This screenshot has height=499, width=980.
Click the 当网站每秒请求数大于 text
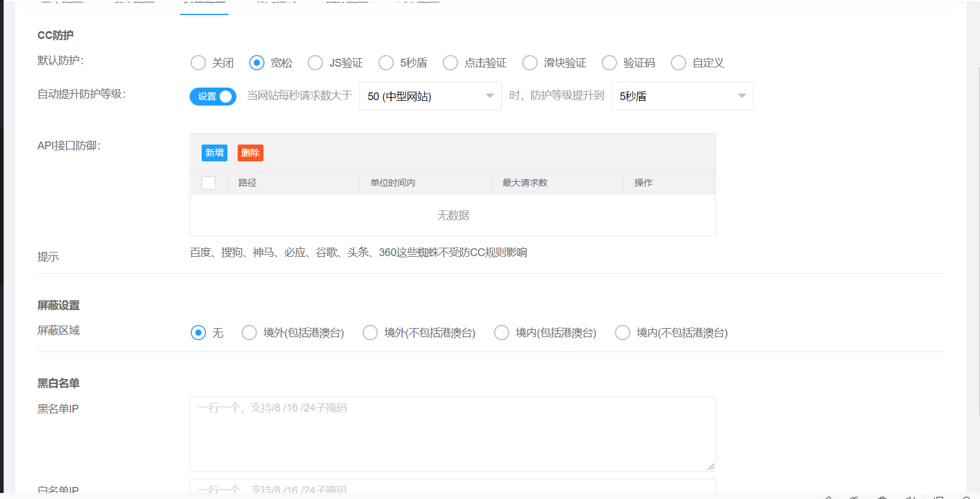click(299, 95)
